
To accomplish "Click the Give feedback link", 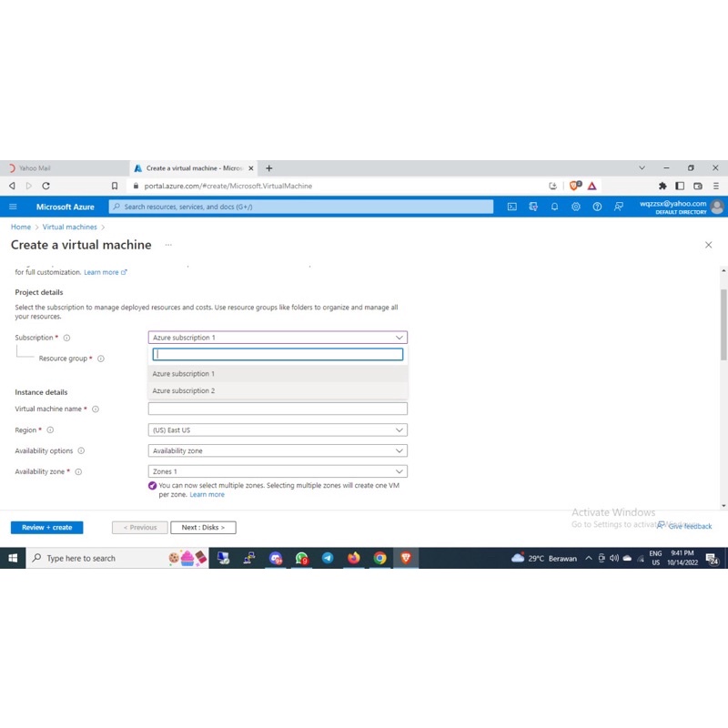I will (x=685, y=526).
